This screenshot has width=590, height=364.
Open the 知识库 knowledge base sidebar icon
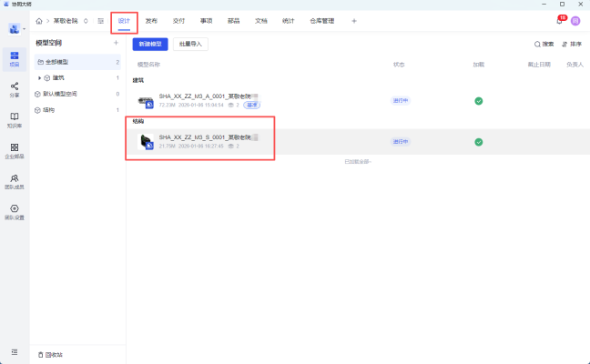[x=15, y=119]
